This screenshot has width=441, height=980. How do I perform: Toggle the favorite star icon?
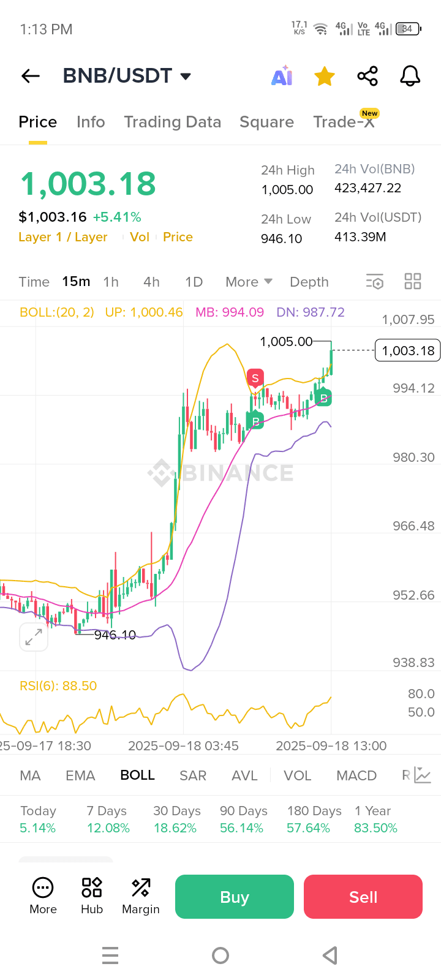click(x=325, y=76)
